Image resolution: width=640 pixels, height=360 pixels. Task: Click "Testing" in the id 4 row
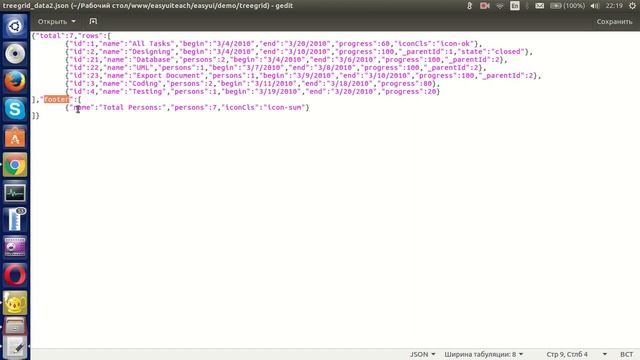147,91
